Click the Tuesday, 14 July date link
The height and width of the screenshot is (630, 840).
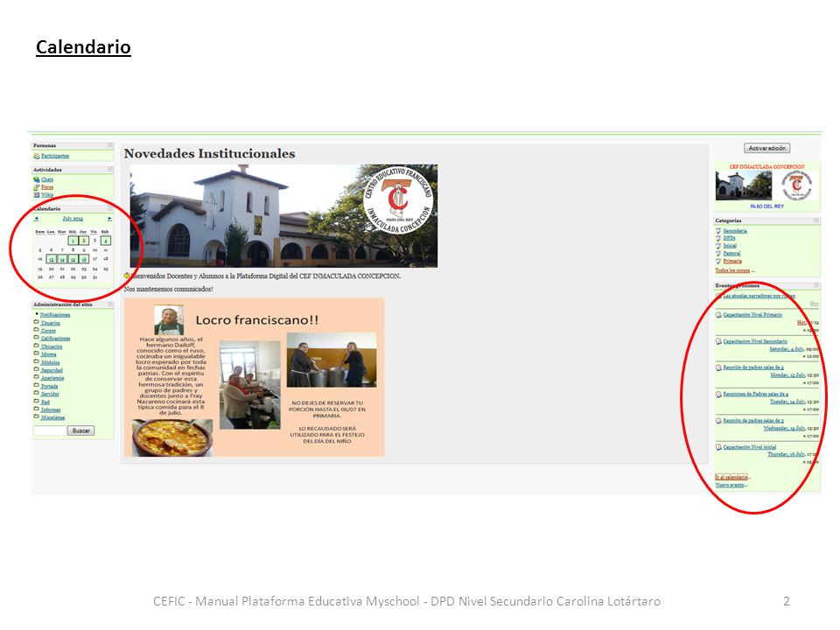(x=787, y=402)
